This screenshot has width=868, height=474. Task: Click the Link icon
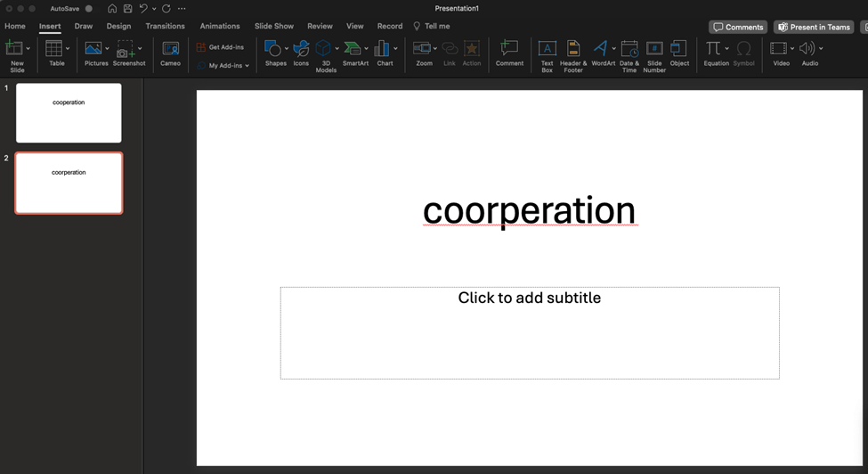coord(450,49)
